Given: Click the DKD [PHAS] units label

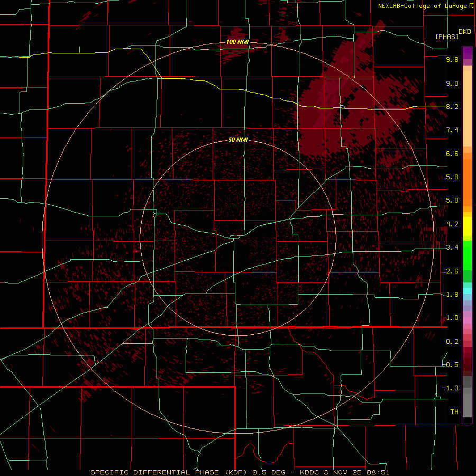Looking at the screenshot, I should tap(454, 34).
